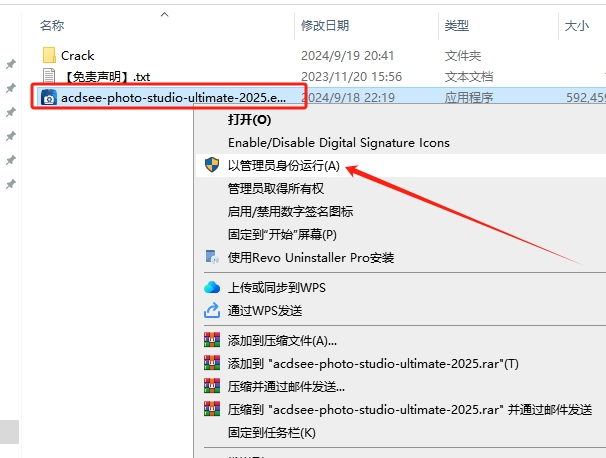The width and height of the screenshot is (606, 458).
Task: Choose 以管理员身份运行(A)
Action: (284, 165)
